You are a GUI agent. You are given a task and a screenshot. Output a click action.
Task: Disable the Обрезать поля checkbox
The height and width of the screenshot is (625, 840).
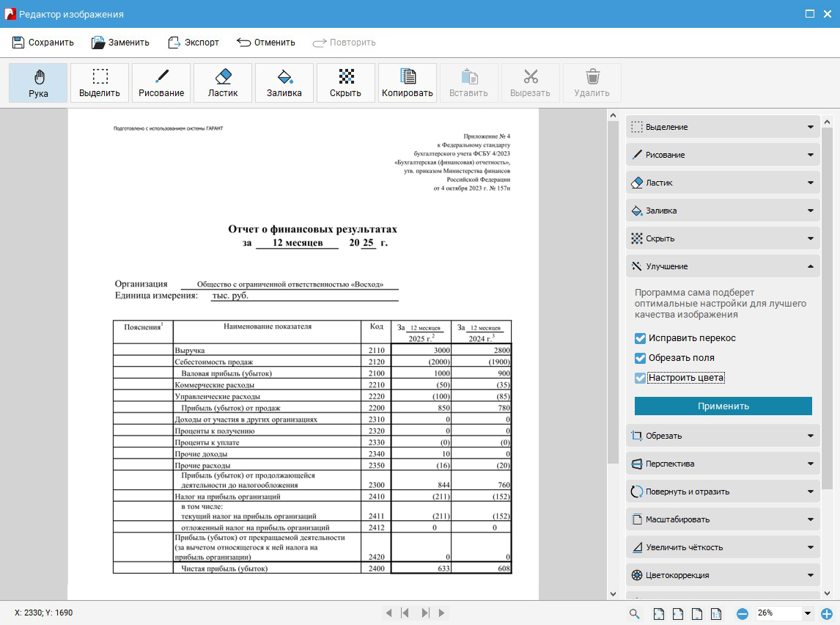(x=639, y=358)
